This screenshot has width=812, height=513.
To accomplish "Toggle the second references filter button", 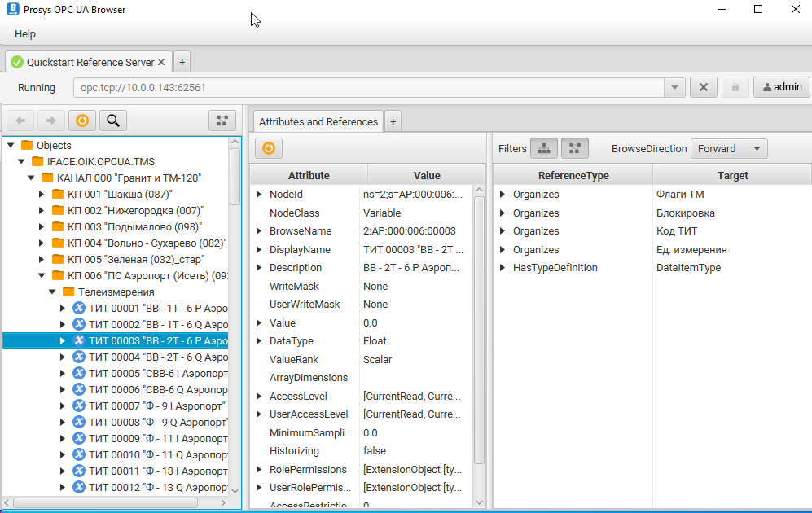I will coord(574,148).
